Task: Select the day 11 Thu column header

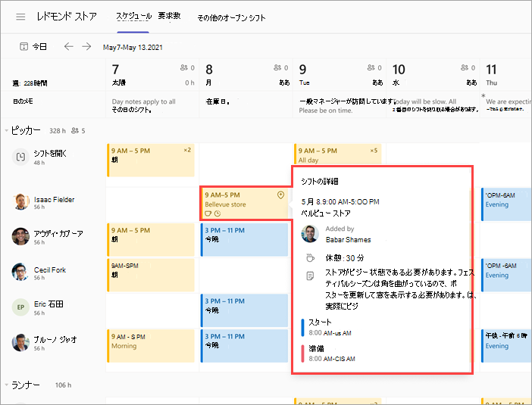Action: (x=506, y=74)
